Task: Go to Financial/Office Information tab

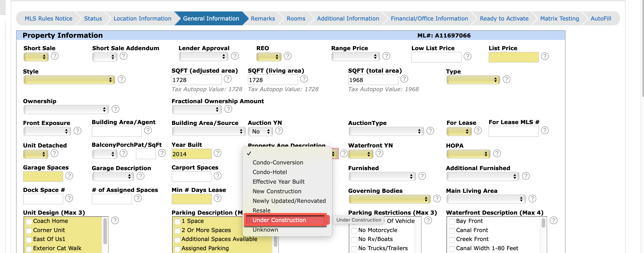Action: tap(429, 19)
